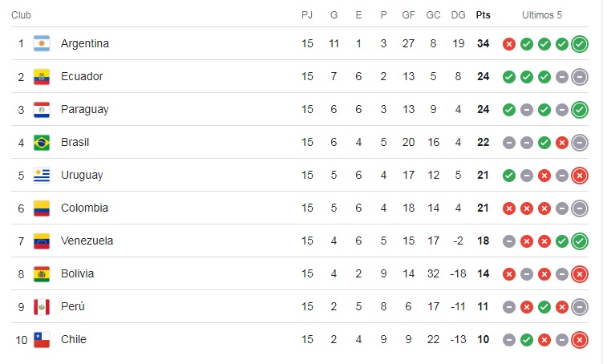Click the Ecuador flag icon

pos(42,76)
